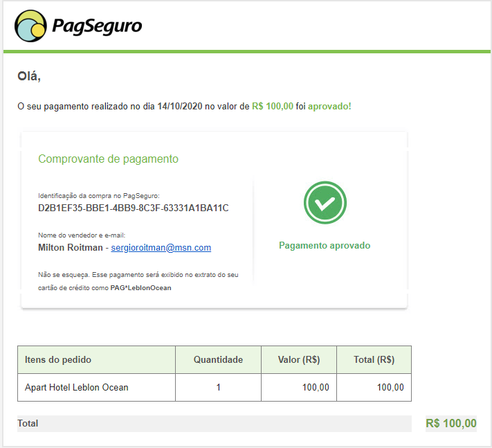Click the green 'R$ 100,00' in the greeting sentence
Image resolution: width=492 pixels, height=448 pixels.
[x=273, y=107]
